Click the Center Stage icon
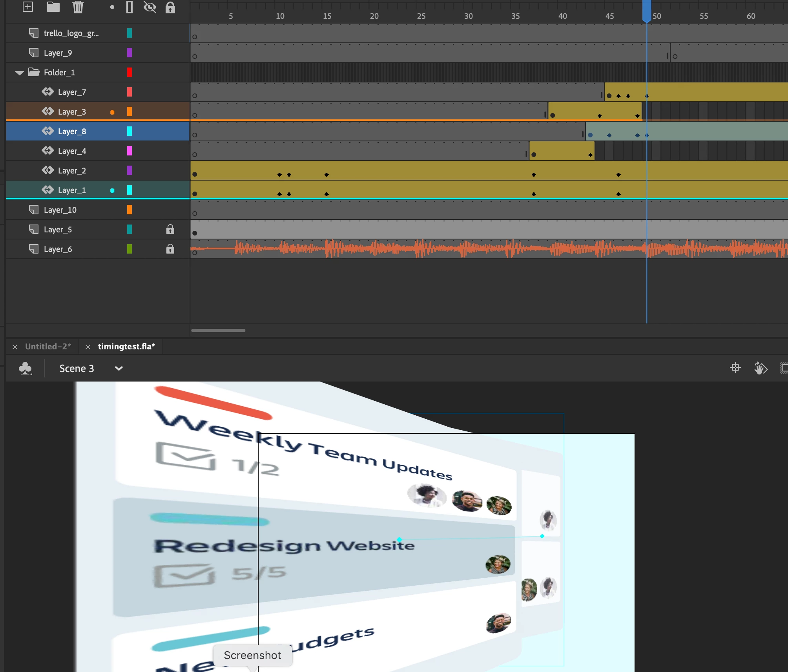 [735, 368]
